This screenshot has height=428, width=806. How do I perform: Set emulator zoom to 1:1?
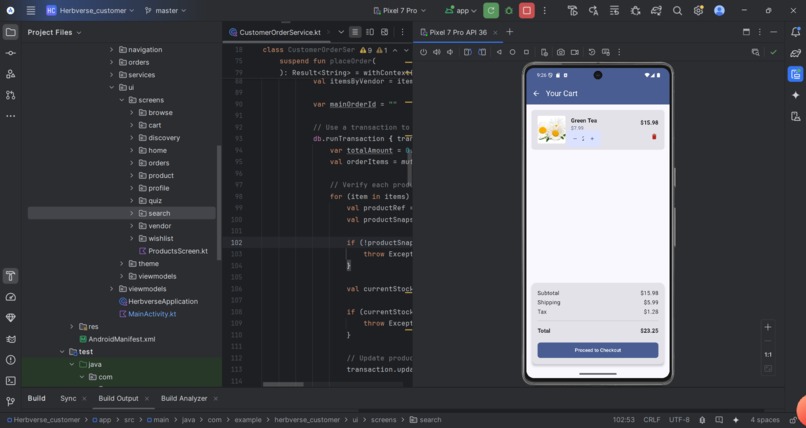[x=768, y=355]
